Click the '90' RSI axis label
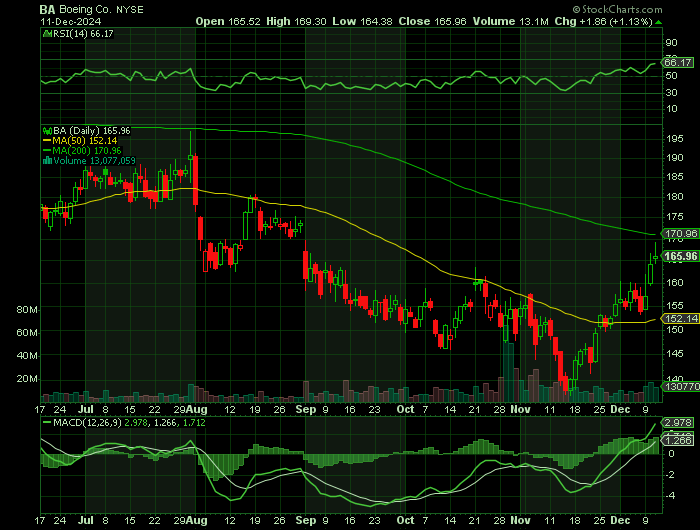This screenshot has height=530, width=700. [x=671, y=43]
